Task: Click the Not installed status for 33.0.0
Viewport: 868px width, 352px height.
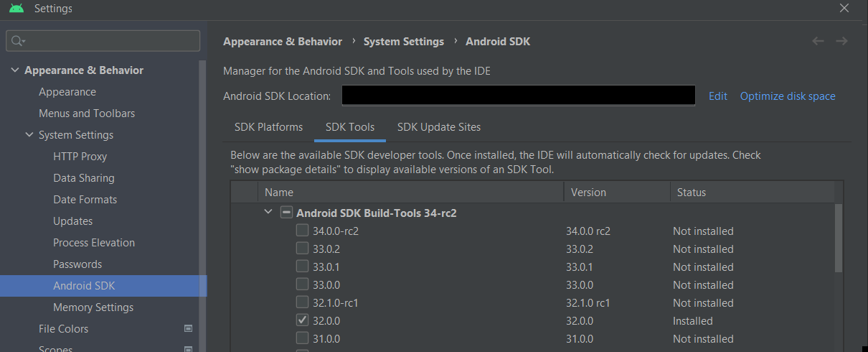Action: click(x=703, y=285)
